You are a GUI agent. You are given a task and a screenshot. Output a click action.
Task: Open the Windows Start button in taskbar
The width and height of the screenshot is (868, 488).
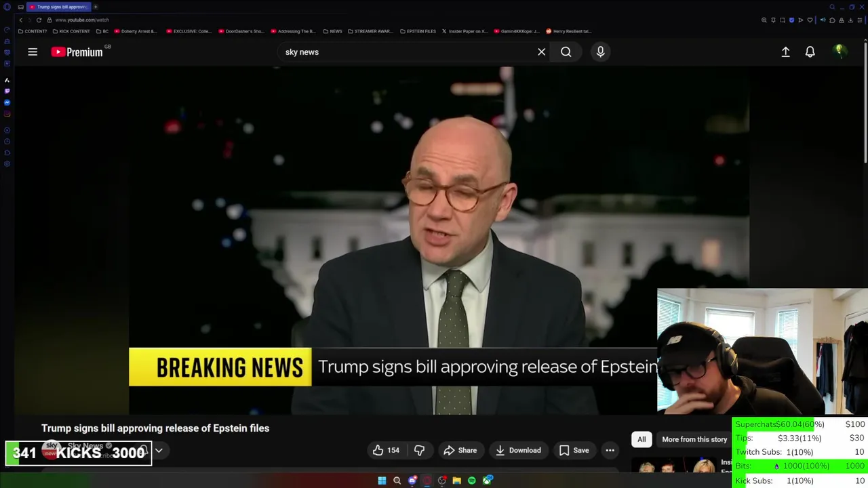point(382,481)
